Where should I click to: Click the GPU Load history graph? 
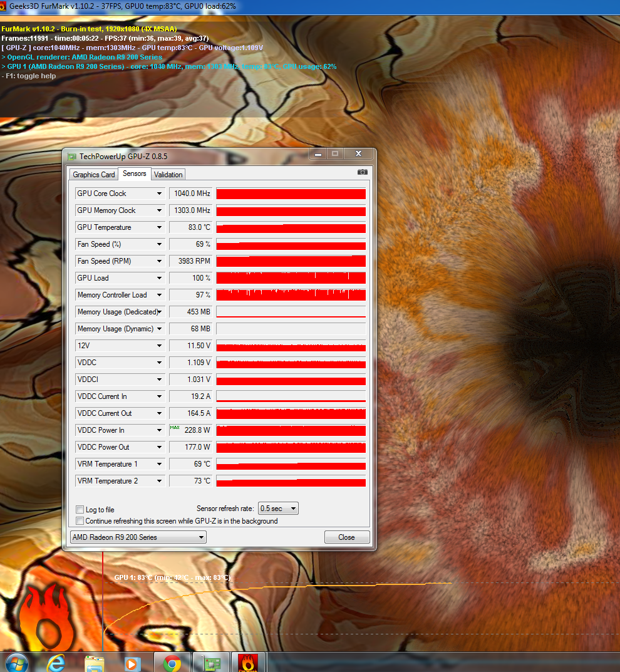291,278
